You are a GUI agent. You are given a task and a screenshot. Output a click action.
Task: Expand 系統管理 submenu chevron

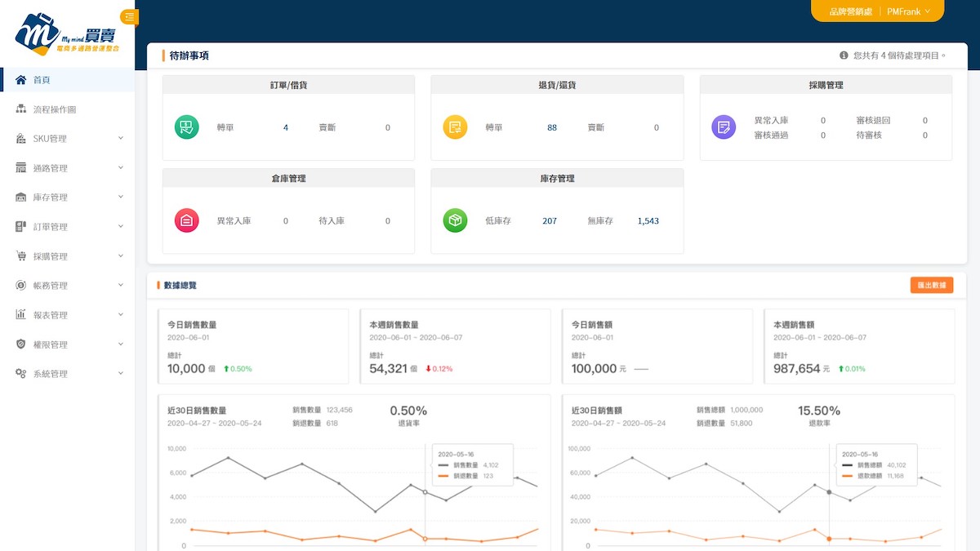pyautogui.click(x=121, y=374)
